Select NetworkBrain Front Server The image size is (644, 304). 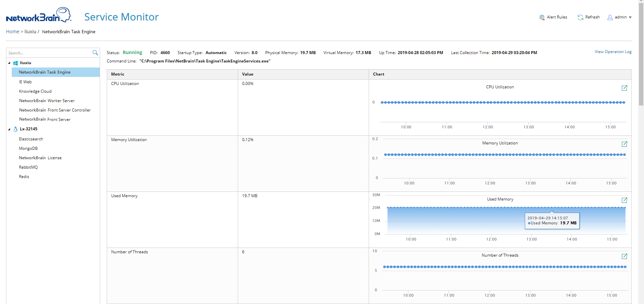tap(45, 120)
